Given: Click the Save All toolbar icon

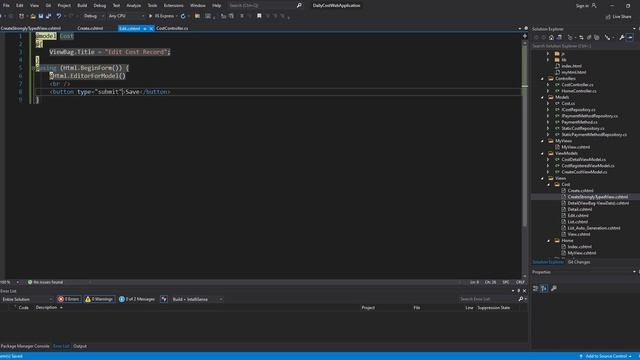Looking at the screenshot, I should tap(49, 16).
